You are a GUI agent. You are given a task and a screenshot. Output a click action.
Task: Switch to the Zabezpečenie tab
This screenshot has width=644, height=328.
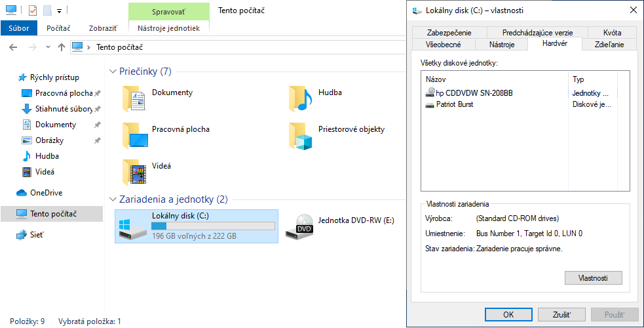tap(449, 32)
